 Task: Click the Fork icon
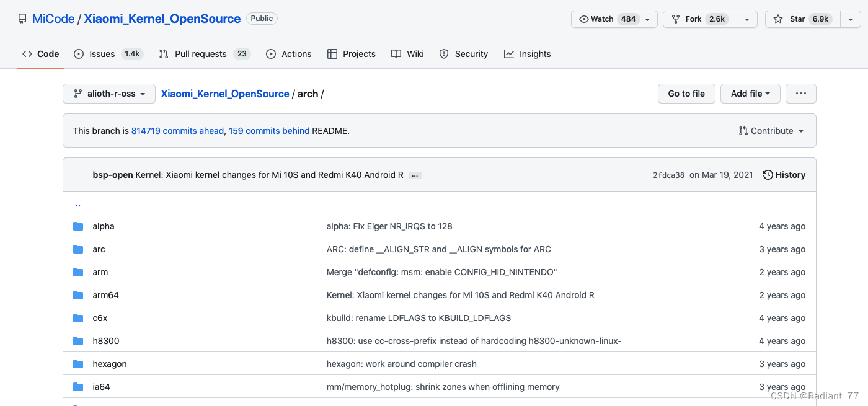[676, 19]
